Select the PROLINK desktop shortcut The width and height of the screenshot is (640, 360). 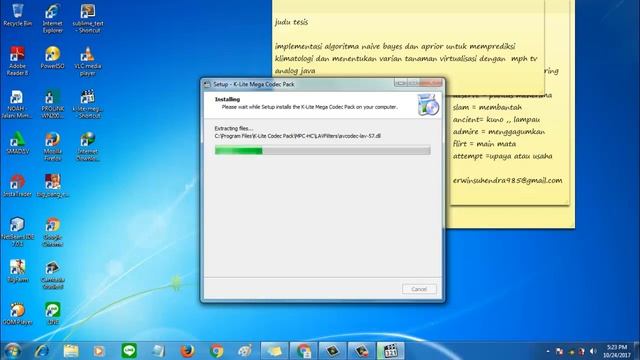pyautogui.click(x=53, y=104)
